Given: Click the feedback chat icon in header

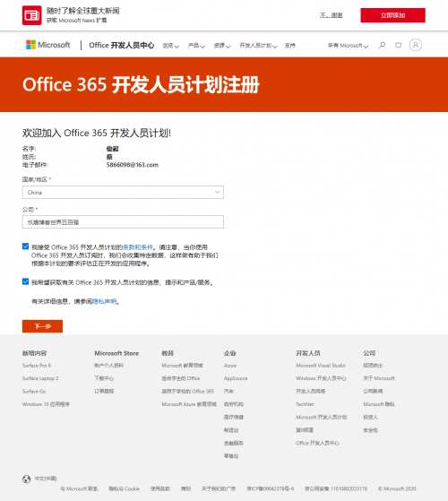Looking at the screenshot, I should 398,46.
